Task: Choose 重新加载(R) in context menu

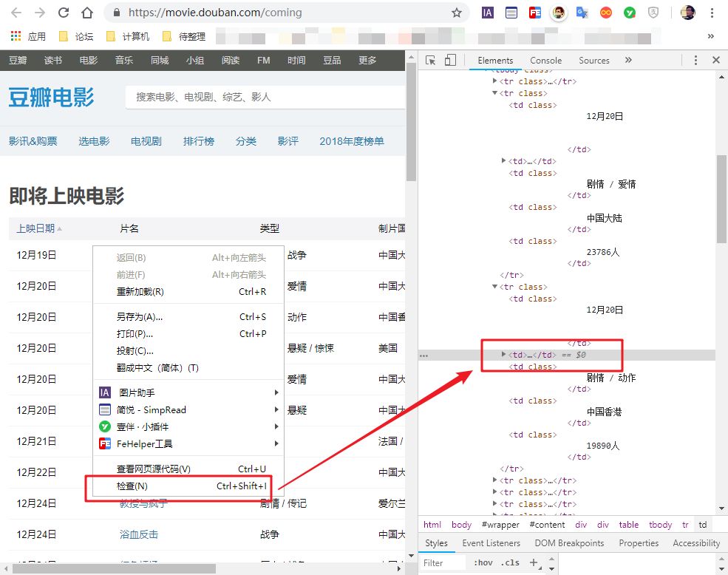Action: (188, 292)
